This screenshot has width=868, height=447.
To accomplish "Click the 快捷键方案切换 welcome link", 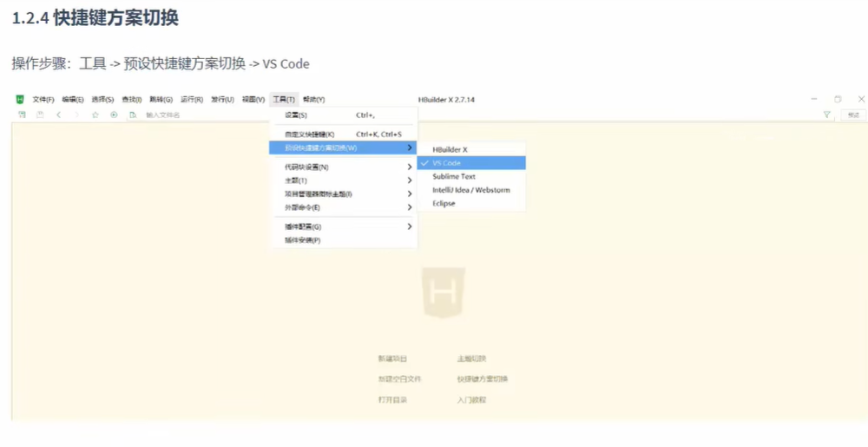I will 482,379.
